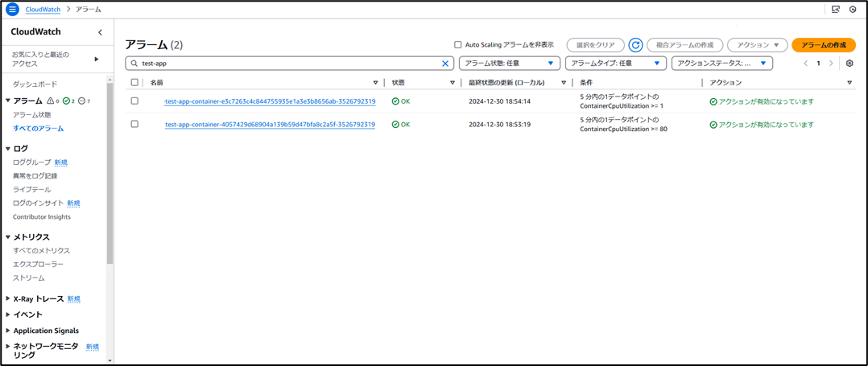Click 選択をクリア button
The image size is (868, 366).
point(596,45)
